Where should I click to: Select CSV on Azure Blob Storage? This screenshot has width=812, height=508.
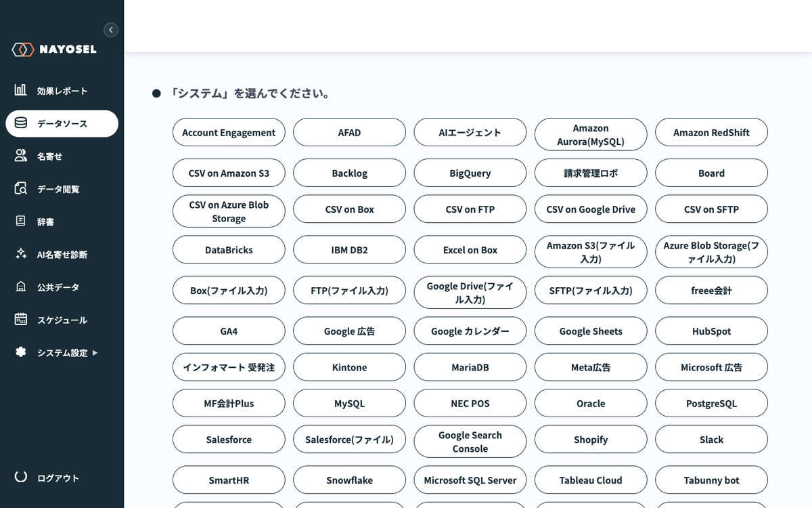pyautogui.click(x=229, y=211)
